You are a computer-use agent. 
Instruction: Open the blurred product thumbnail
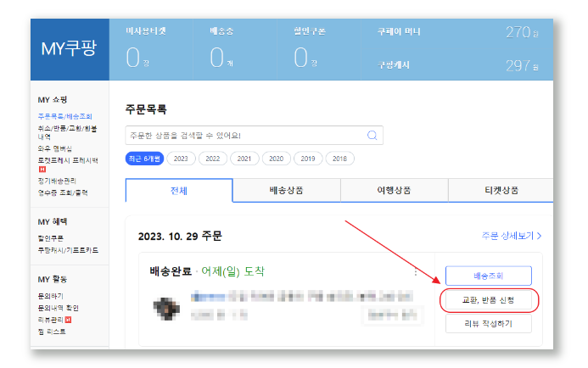(166, 308)
